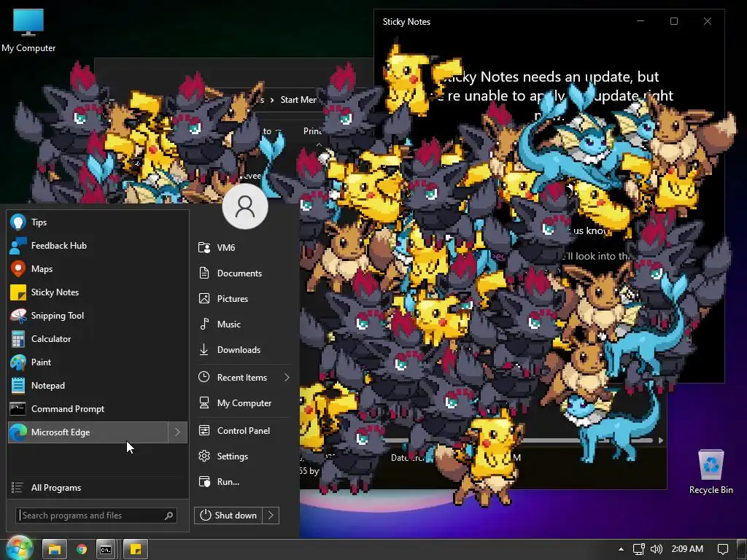Screen dimensions: 747x560
Task: Open Settings gear icon
Action: [204, 456]
